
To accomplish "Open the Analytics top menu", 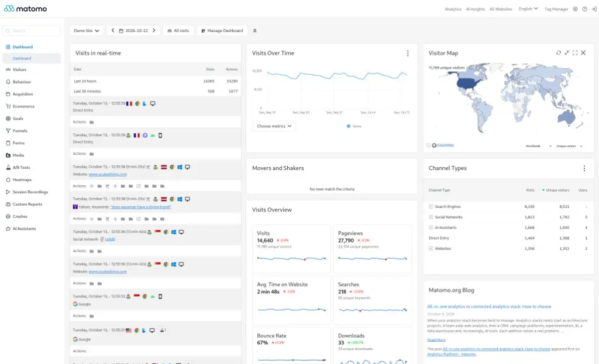I will tap(453, 9).
